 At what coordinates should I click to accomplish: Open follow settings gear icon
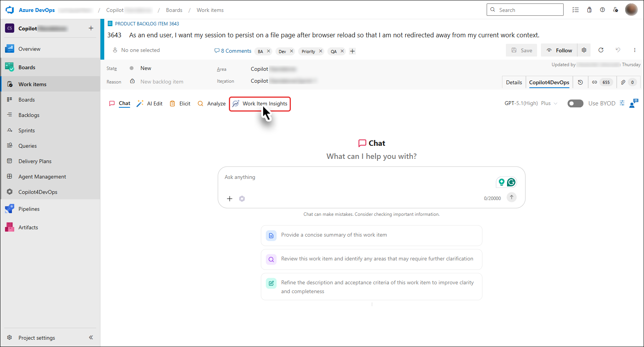point(584,50)
